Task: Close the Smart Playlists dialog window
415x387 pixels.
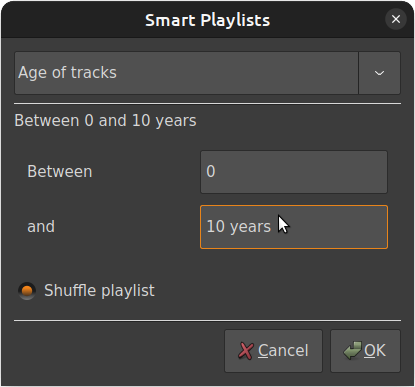Action: (396, 19)
